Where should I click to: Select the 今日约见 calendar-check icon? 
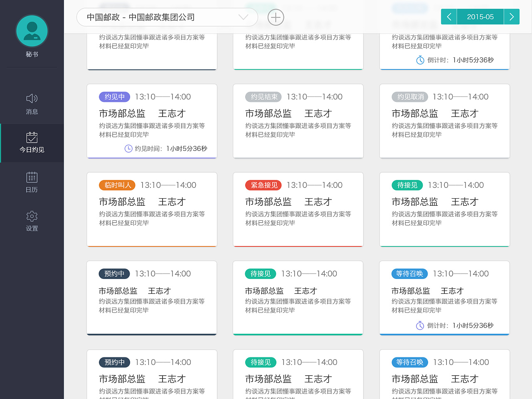point(32,137)
